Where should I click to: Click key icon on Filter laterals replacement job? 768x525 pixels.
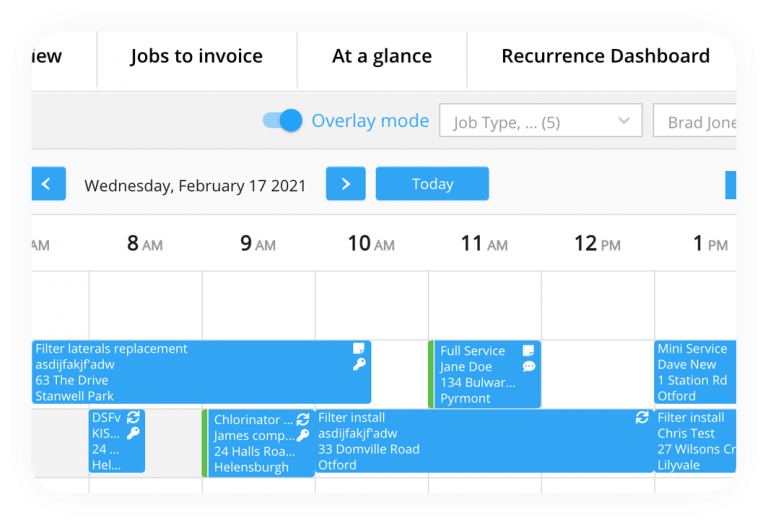point(359,365)
